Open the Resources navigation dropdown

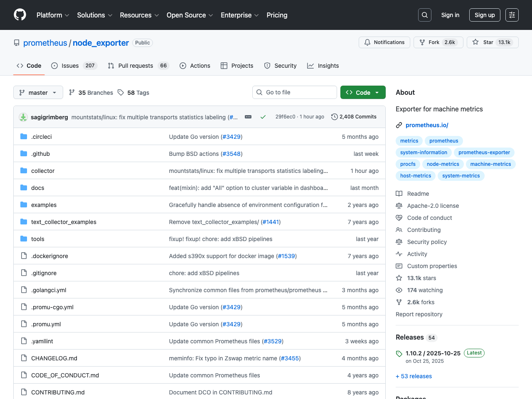(139, 15)
